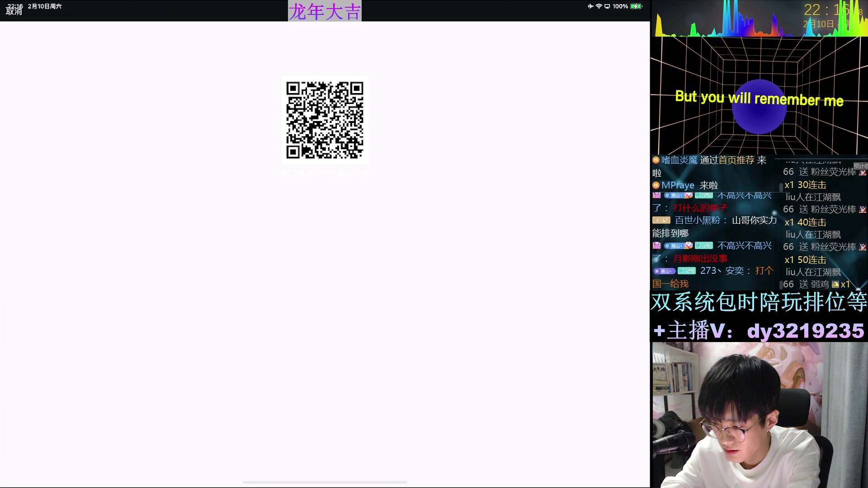Click the home indicator bar at bottom
This screenshot has width=868, height=488.
point(325,482)
